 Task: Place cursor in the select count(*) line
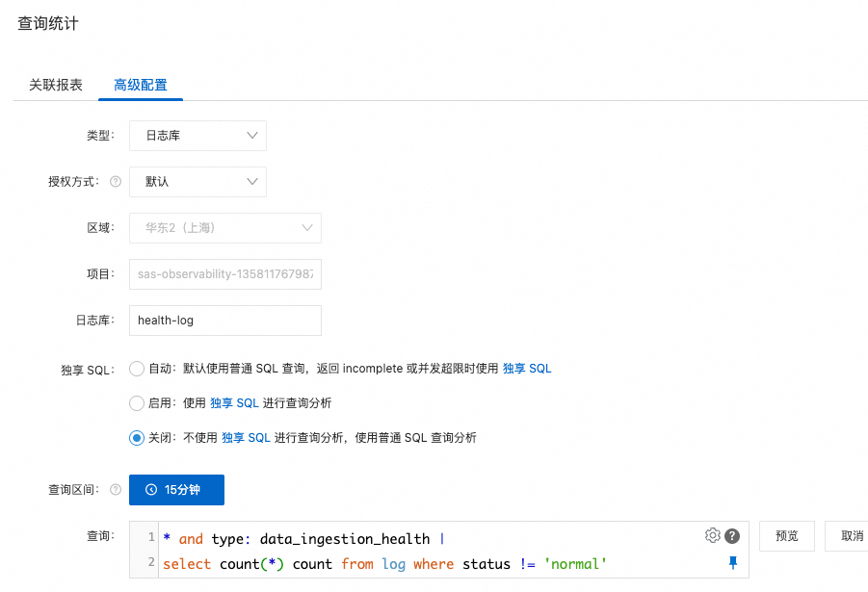[384, 564]
